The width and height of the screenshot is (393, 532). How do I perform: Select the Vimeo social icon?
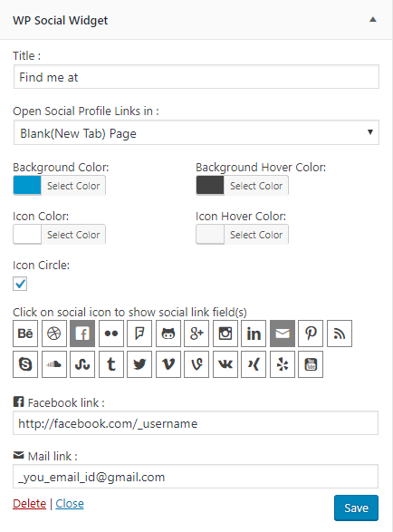tap(168, 364)
